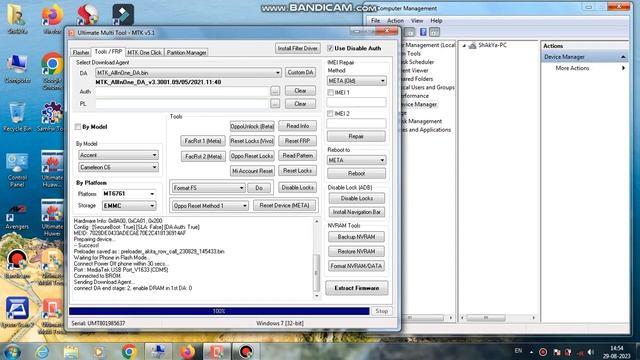This screenshot has width=640, height=360.
Task: Click the MI Account Reset button
Action: [x=252, y=171]
